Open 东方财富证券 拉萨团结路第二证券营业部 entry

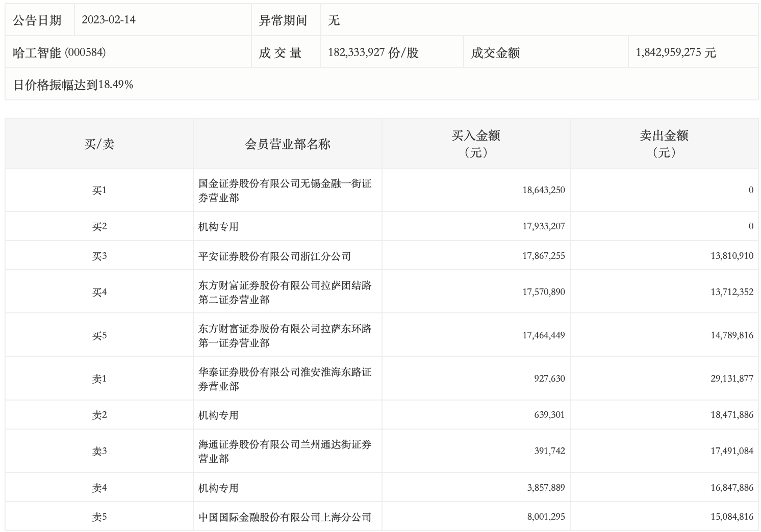285,292
